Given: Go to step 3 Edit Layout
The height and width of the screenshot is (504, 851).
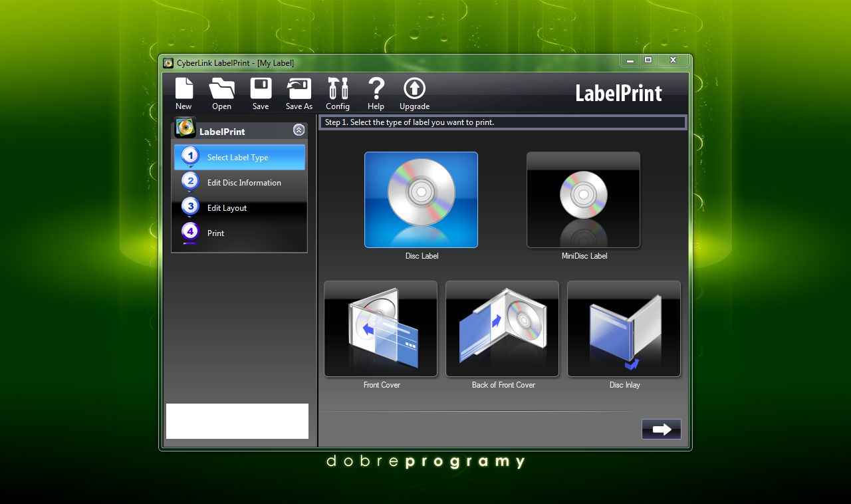Looking at the screenshot, I should pos(239,208).
